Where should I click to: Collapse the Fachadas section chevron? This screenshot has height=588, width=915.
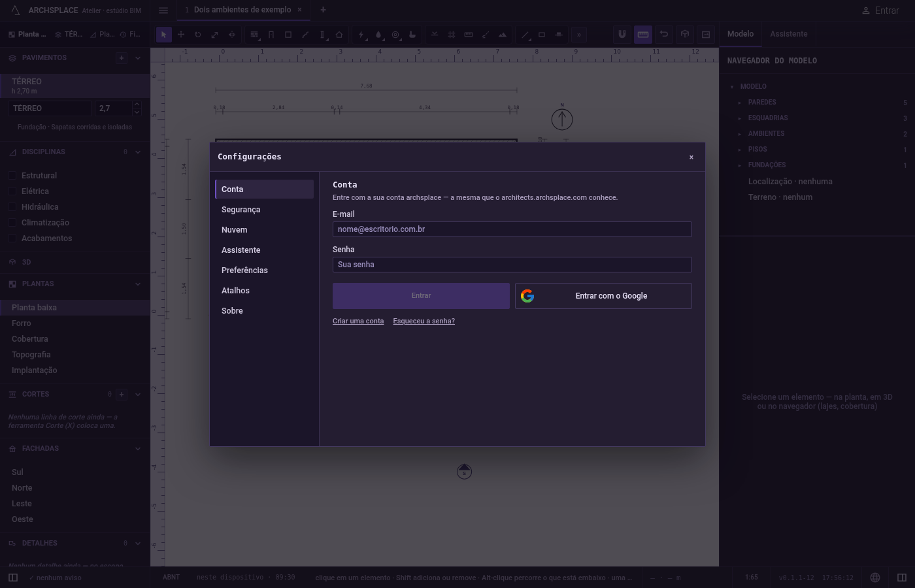138,449
